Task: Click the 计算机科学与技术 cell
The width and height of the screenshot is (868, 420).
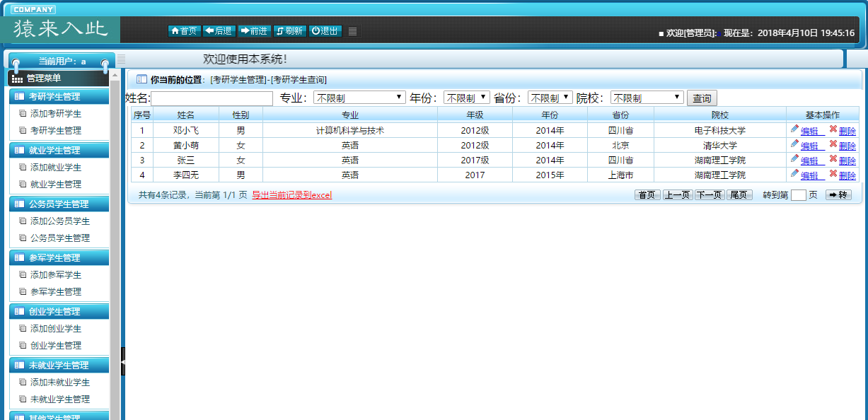Action: [350, 130]
